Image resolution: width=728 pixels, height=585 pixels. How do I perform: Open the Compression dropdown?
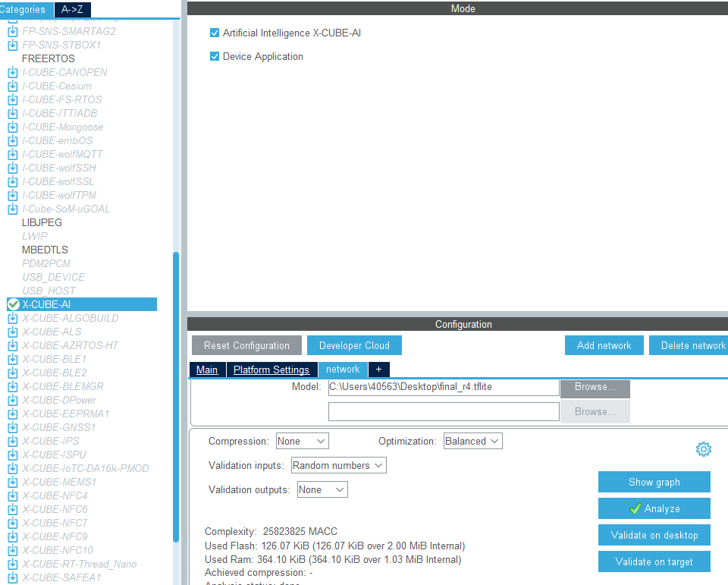coord(303,441)
